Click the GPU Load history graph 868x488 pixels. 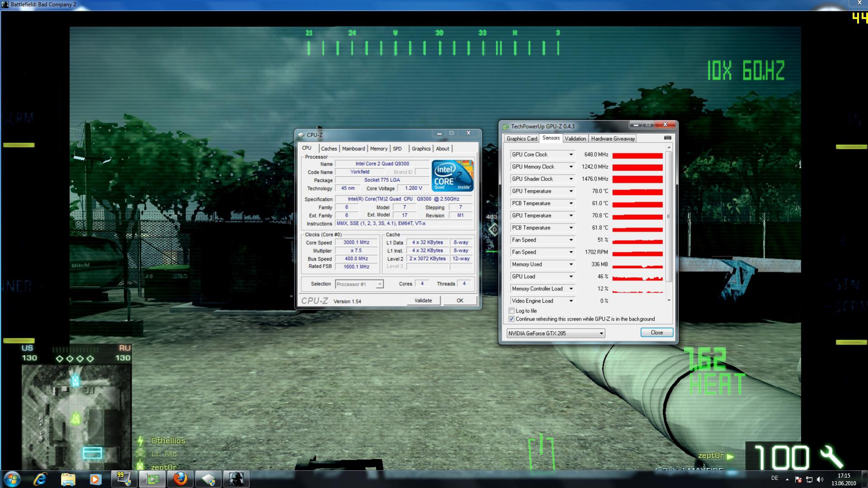638,277
